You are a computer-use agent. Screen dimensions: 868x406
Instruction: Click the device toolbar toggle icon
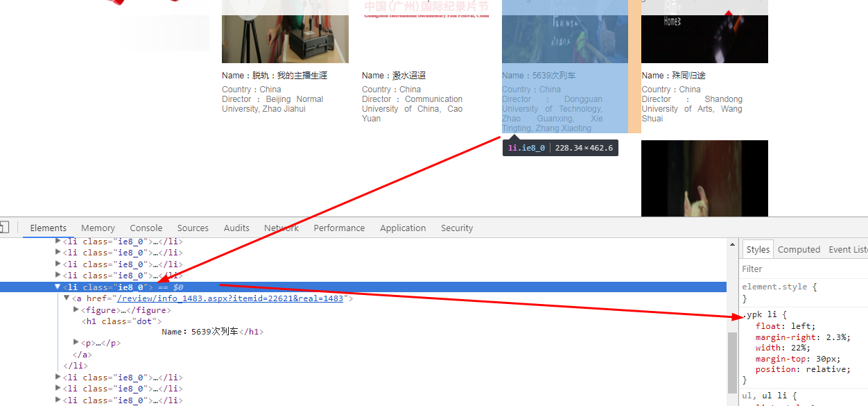[x=4, y=228]
